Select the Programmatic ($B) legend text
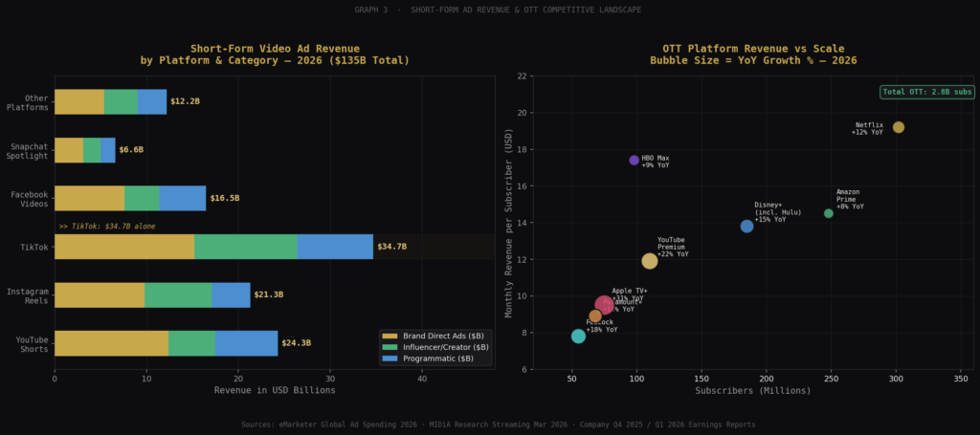 (438, 359)
